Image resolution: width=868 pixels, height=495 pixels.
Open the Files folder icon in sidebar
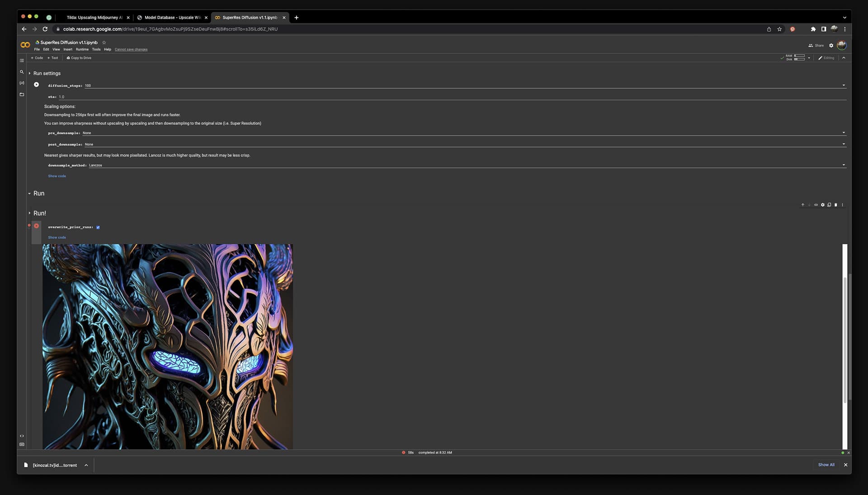point(22,95)
